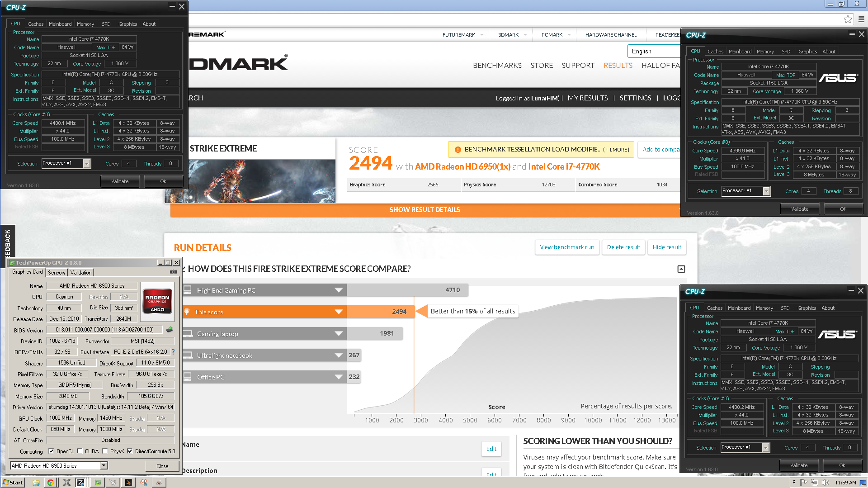Image resolution: width=868 pixels, height=488 pixels.
Task: Collapse score comparison section with box icon
Action: click(x=681, y=269)
